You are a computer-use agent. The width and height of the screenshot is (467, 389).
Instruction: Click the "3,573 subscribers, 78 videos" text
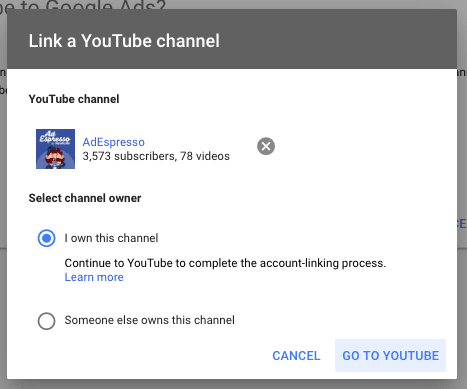click(x=156, y=156)
